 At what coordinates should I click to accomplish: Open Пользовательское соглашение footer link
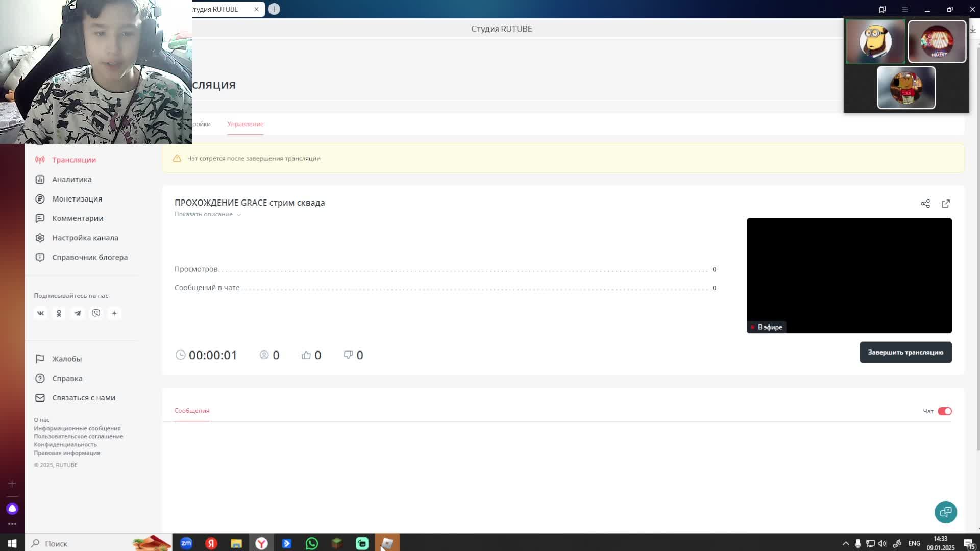78,436
